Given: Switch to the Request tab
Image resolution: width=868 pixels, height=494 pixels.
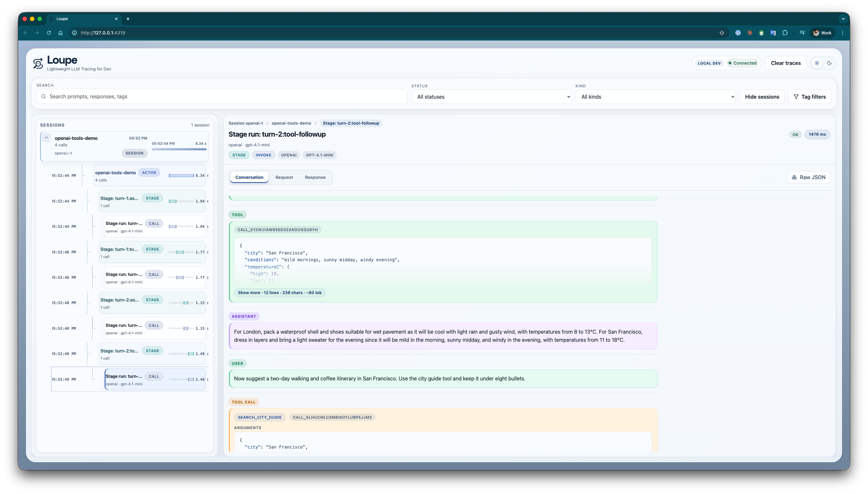Looking at the screenshot, I should pos(284,177).
